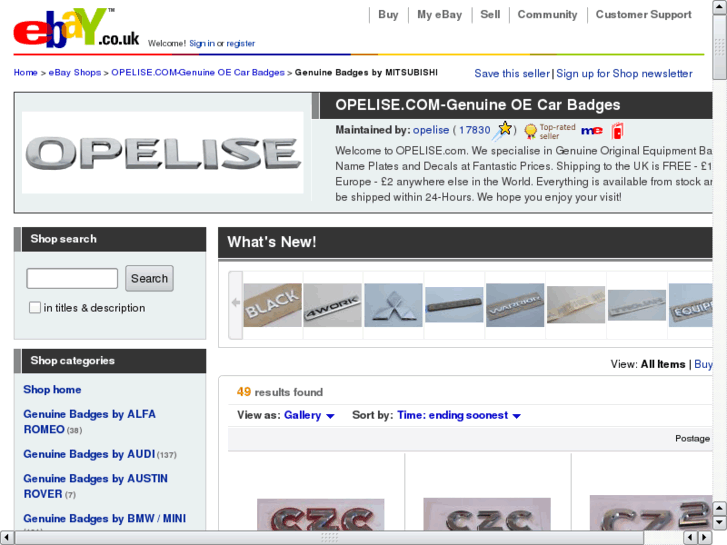Image resolution: width=727 pixels, height=545 pixels.
Task: Click the OPELISE shop logo banner
Action: click(163, 153)
